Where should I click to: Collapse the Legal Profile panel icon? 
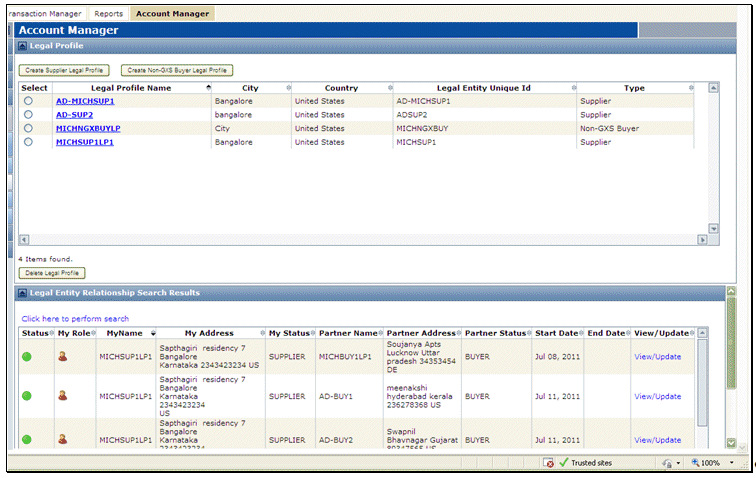click(23, 46)
